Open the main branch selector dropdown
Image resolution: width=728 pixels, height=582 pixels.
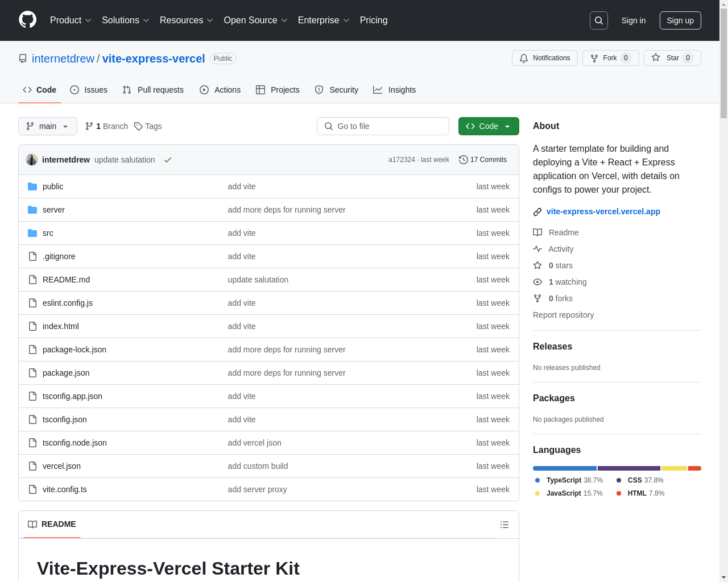pyautogui.click(x=48, y=126)
